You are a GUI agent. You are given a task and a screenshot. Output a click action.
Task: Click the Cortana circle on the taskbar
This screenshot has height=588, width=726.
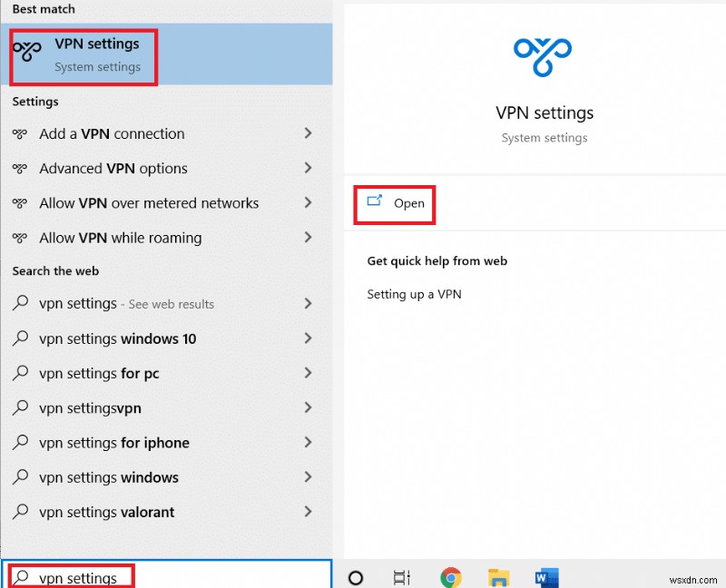[355, 577]
